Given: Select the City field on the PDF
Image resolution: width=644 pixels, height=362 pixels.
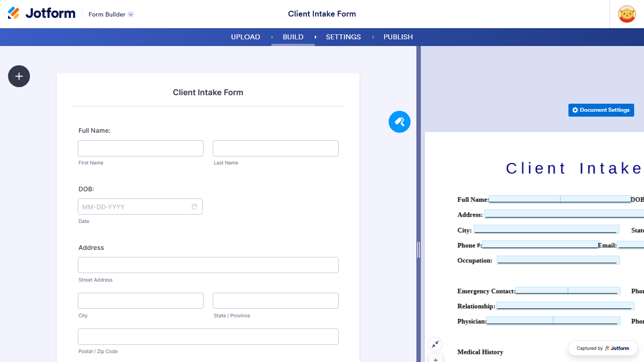Looking at the screenshot, I should tap(547, 229).
